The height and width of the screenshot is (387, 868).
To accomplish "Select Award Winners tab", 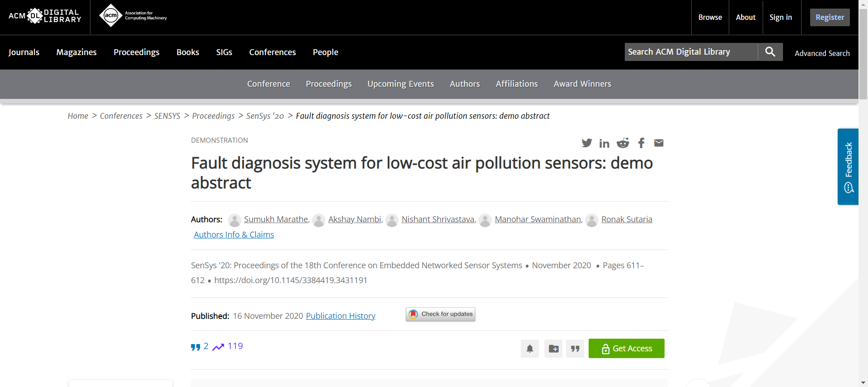I will click(582, 84).
